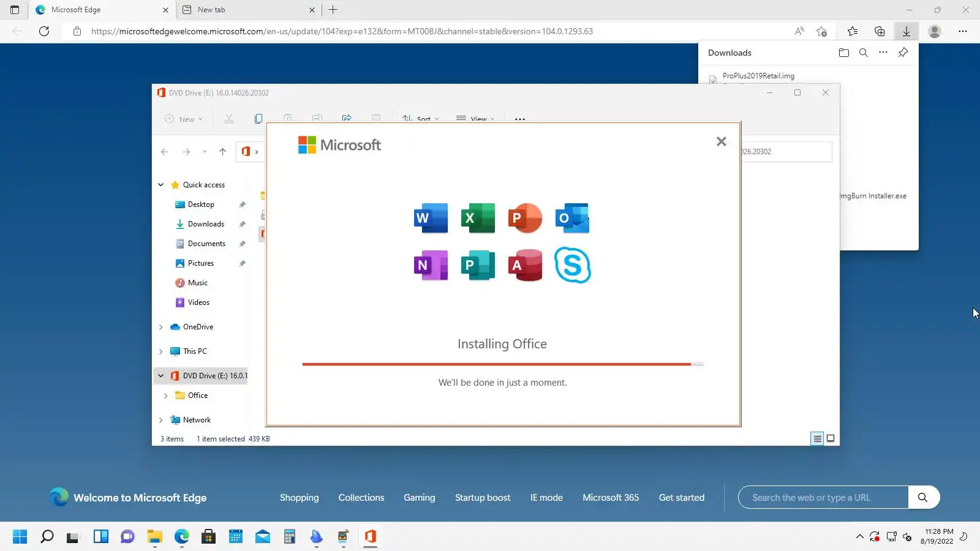Open the Mail app on taskbar
The image size is (980, 551).
(x=263, y=537)
